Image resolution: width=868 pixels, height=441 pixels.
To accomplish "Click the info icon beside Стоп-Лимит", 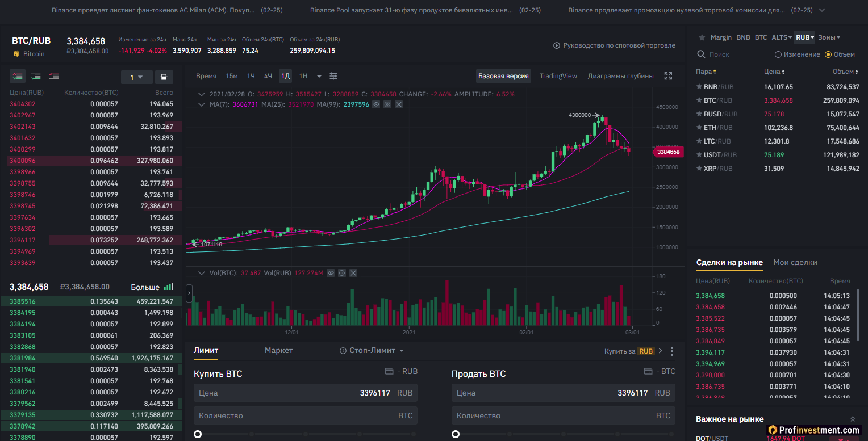I will [343, 351].
